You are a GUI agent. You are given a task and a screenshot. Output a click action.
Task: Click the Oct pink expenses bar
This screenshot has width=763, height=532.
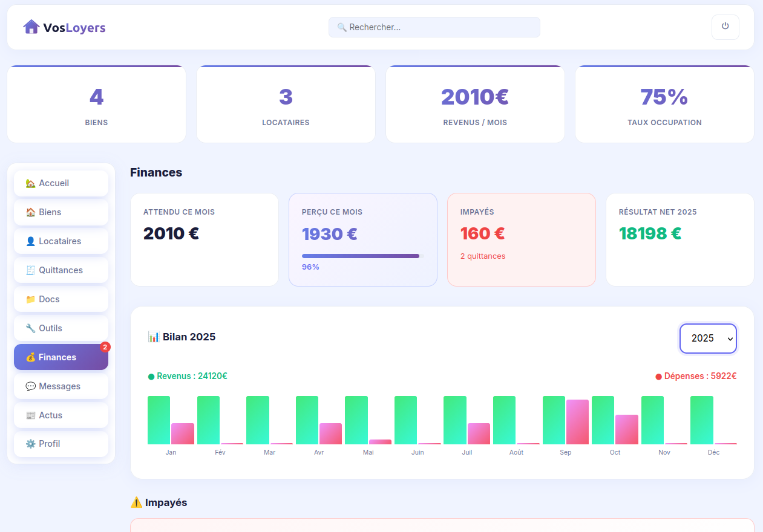point(627,429)
